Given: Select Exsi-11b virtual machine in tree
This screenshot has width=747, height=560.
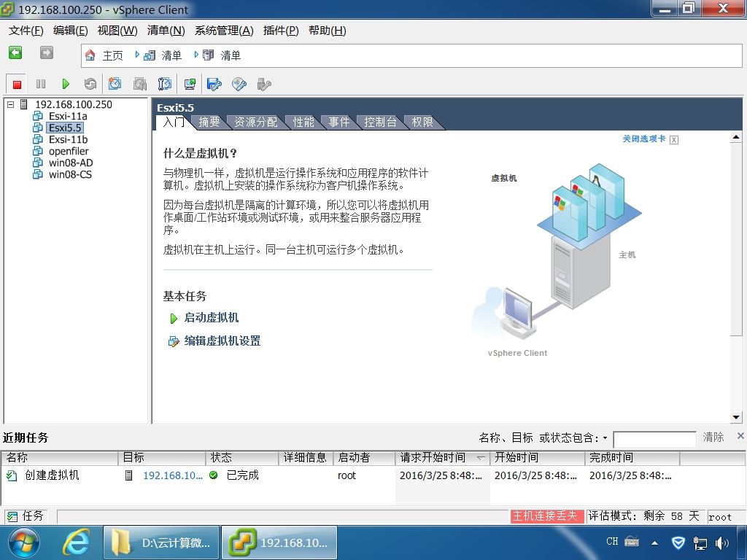Looking at the screenshot, I should click(x=68, y=139).
